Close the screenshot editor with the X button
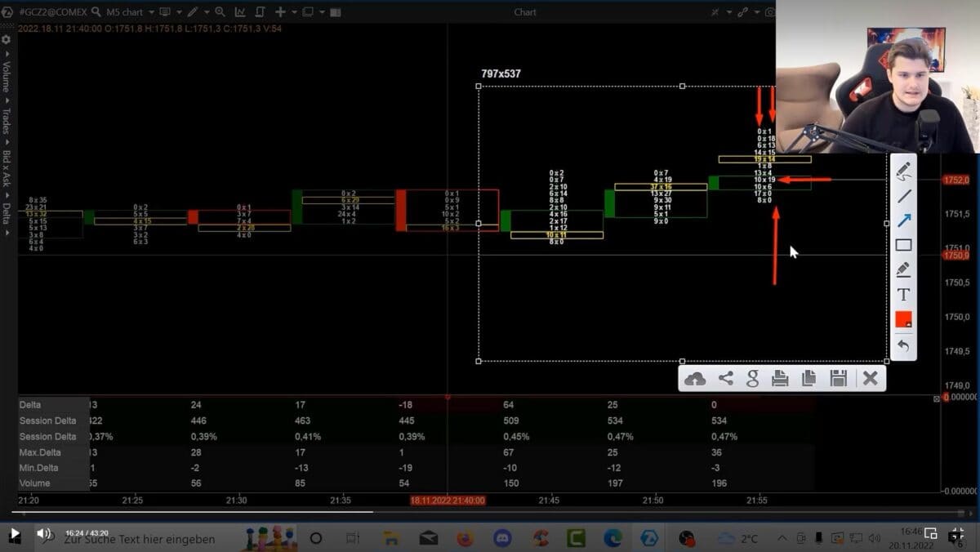This screenshot has height=552, width=980. (868, 377)
